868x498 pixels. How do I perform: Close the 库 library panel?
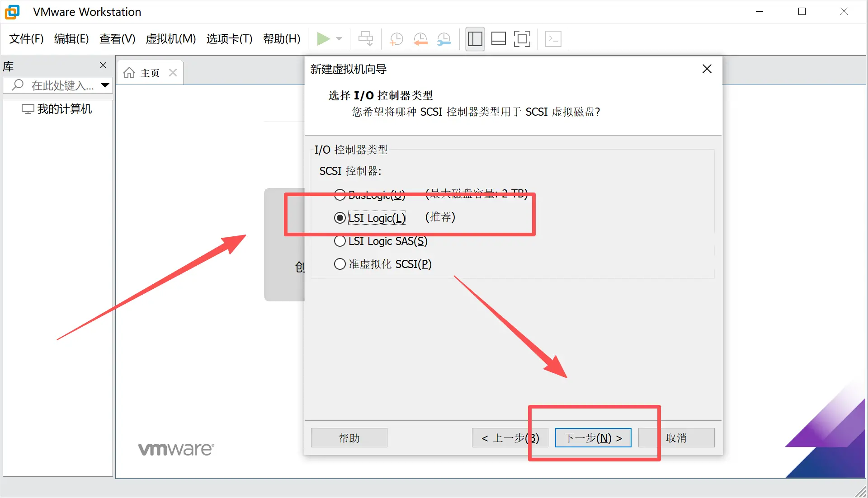pos(103,66)
